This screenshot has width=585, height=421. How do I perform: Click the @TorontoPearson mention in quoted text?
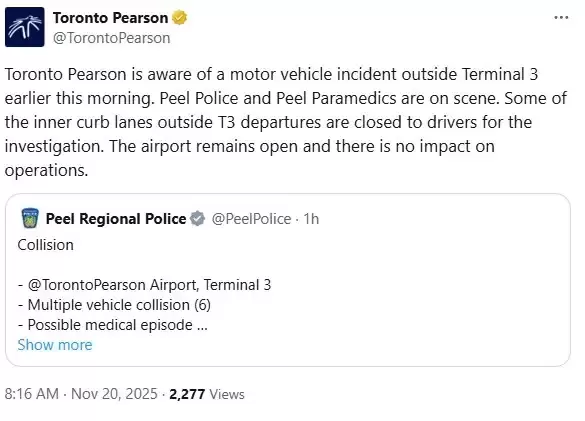(x=87, y=285)
